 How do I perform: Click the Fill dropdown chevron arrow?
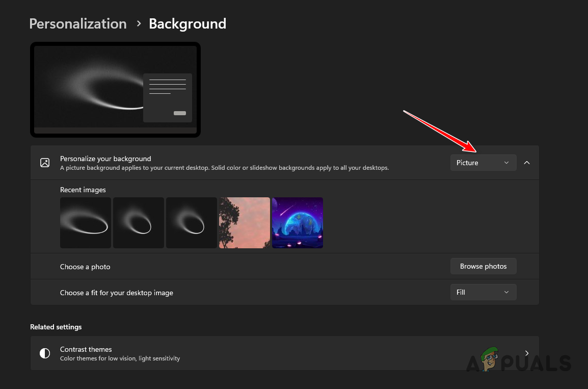(x=506, y=292)
